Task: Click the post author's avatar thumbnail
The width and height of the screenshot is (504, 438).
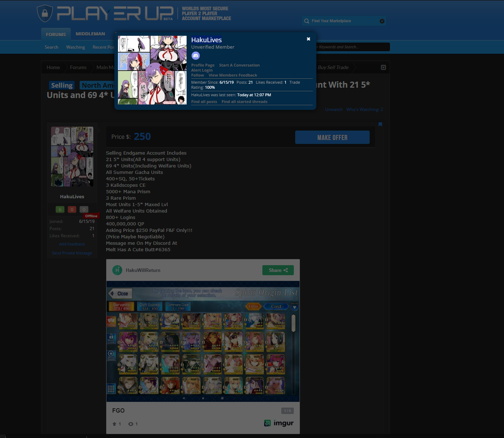Action: tap(72, 156)
